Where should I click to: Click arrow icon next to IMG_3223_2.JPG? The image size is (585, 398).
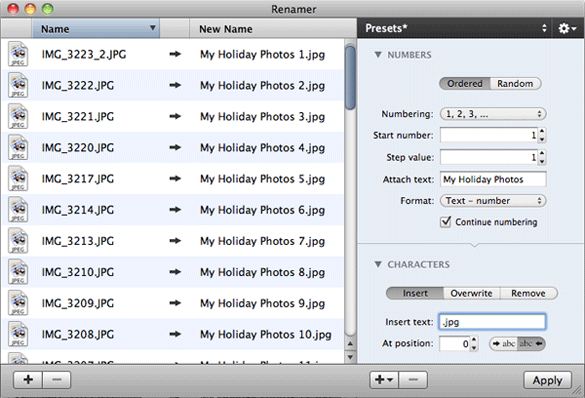click(x=175, y=54)
